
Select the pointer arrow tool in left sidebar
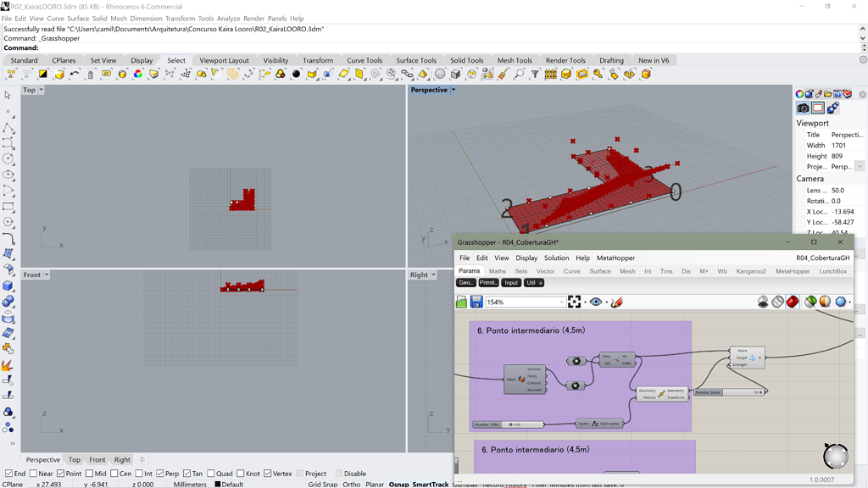8,95
